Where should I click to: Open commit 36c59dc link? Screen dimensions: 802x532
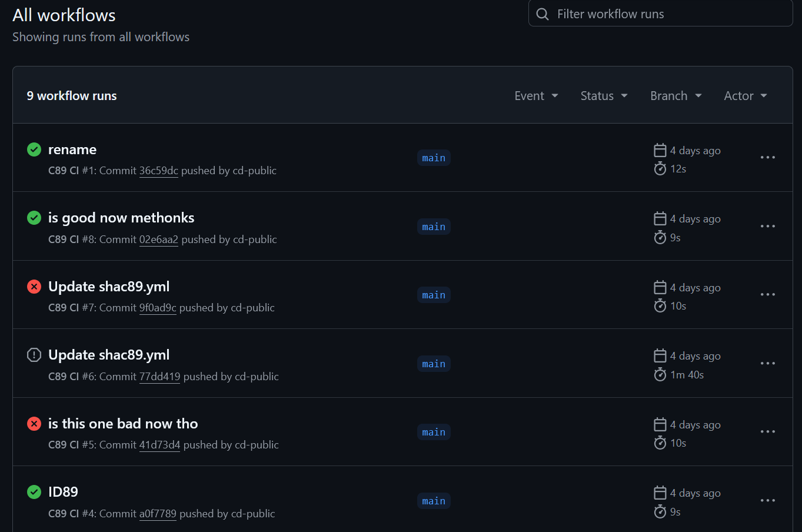pyautogui.click(x=158, y=171)
